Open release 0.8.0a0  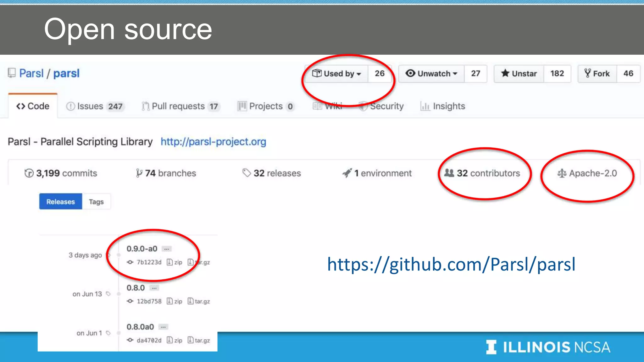[140, 327]
